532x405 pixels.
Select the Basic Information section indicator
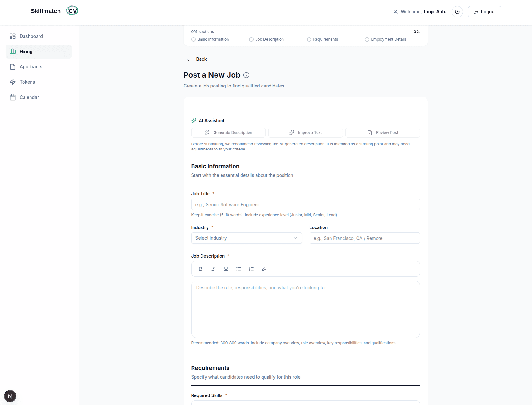coord(194,39)
